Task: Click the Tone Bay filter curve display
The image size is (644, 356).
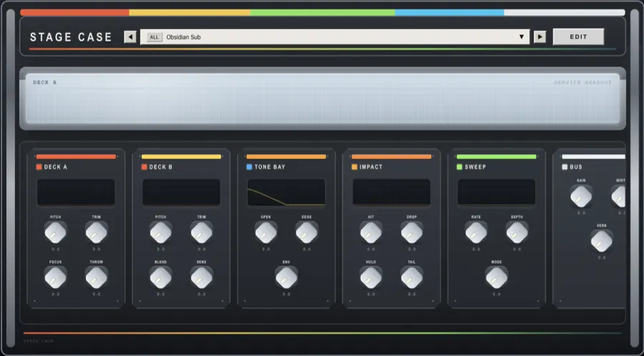Action: 286,192
